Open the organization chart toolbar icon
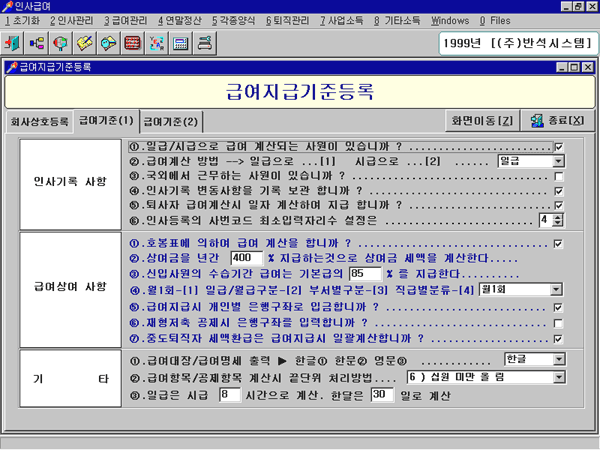 point(38,44)
